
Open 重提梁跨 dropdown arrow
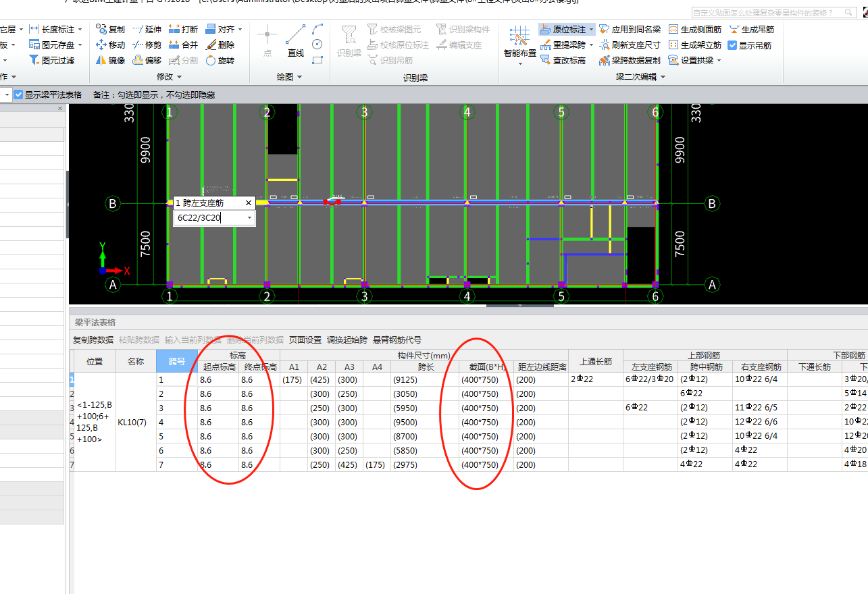592,45
